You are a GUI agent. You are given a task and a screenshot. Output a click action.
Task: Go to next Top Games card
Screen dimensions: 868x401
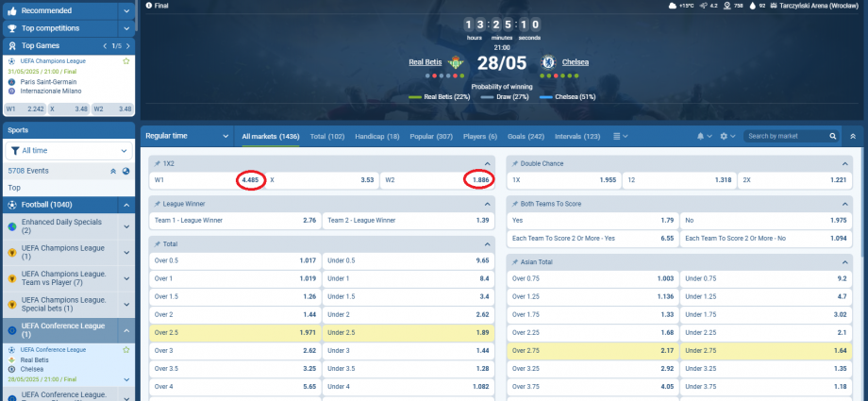(128, 46)
